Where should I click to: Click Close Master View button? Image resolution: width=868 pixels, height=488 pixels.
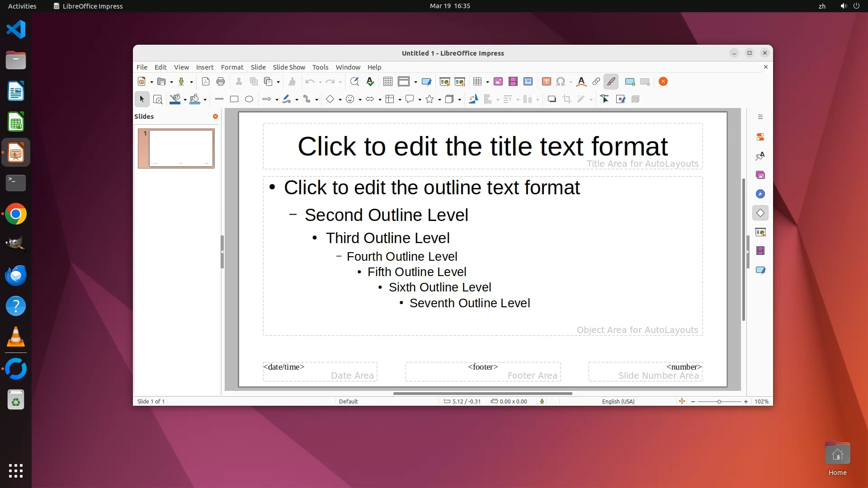[x=663, y=81]
